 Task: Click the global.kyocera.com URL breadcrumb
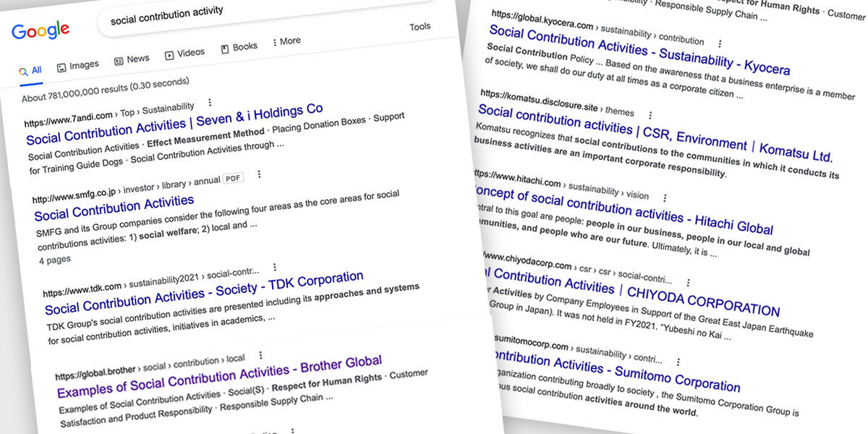tap(597, 27)
